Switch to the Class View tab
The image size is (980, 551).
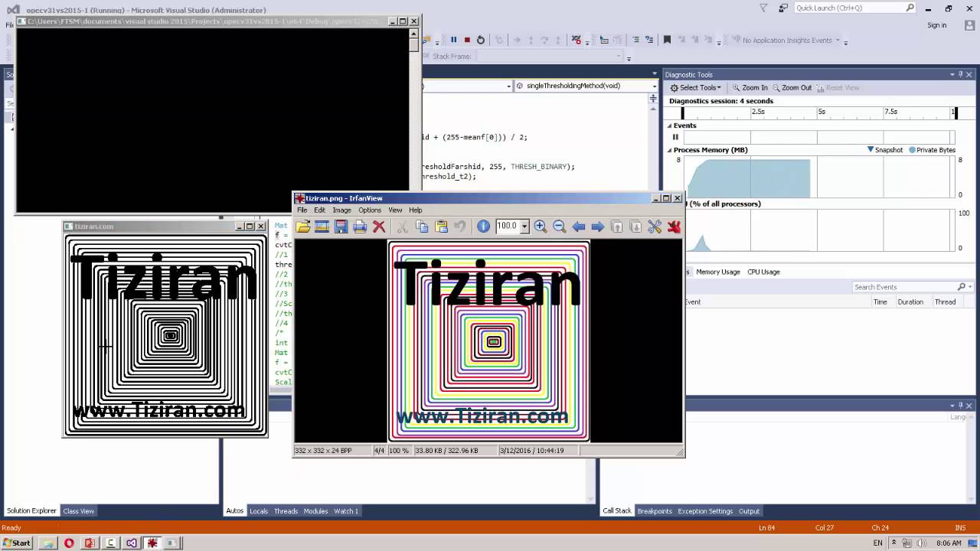(78, 511)
